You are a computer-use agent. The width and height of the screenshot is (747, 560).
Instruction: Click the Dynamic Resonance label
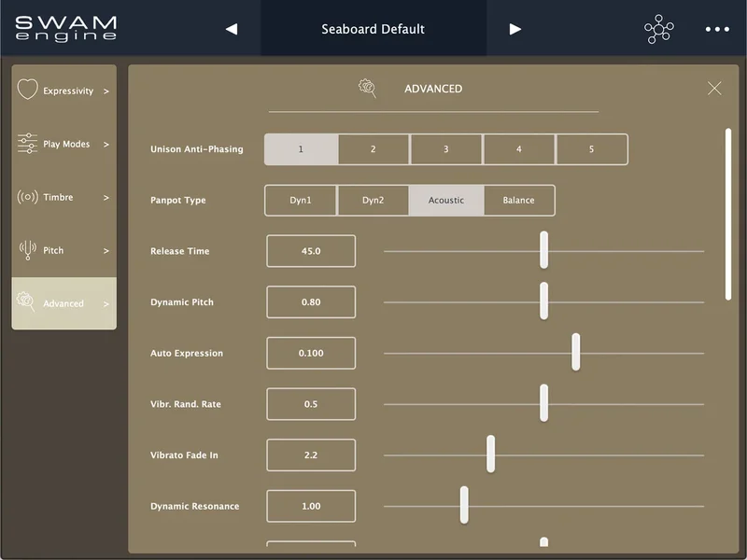point(195,506)
